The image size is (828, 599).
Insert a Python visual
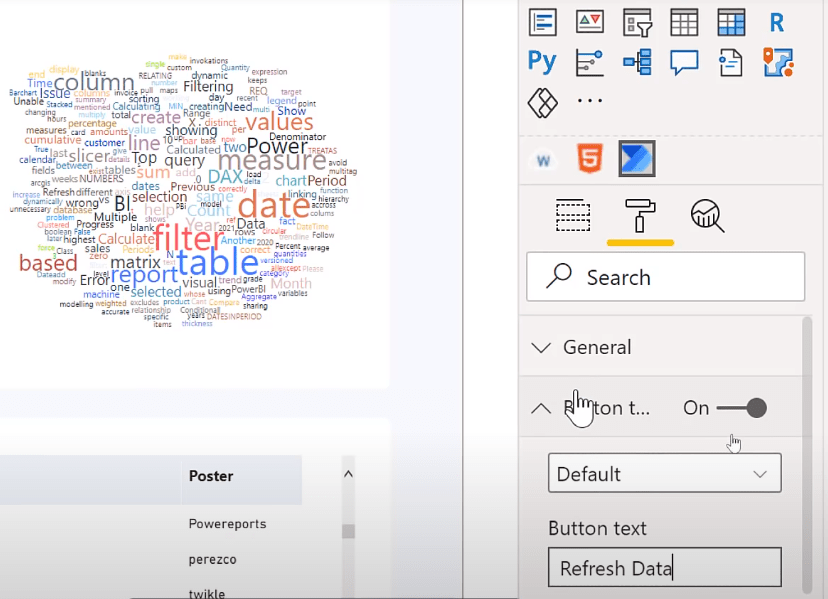click(x=542, y=62)
